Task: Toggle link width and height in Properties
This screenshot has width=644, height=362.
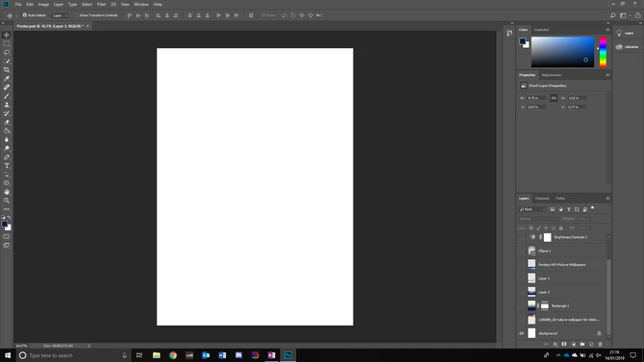Action: click(554, 98)
